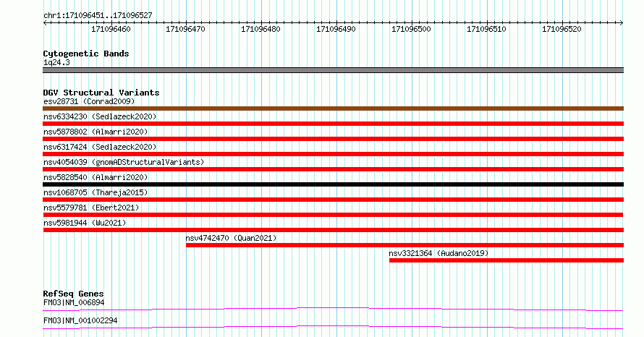The width and height of the screenshot is (644, 337).
Task: Click the red bar under nsv5981944
Action: pos(333,230)
